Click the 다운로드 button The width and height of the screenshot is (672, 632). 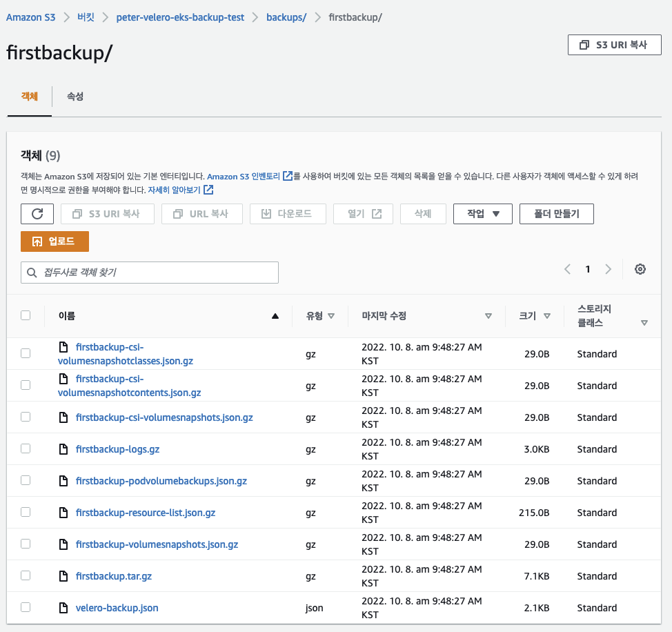click(x=288, y=214)
